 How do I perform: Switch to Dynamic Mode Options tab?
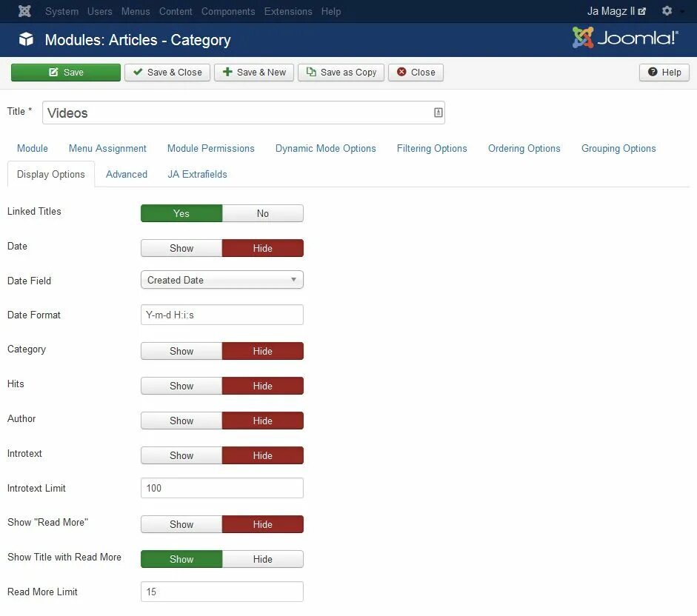tap(325, 148)
